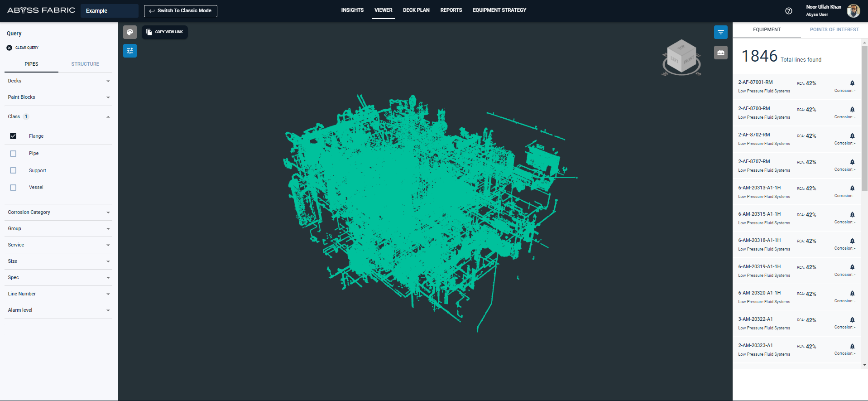Click the alarm bell for 2-AF-87001-RM
Screen dimensions: 868x401
point(852,83)
